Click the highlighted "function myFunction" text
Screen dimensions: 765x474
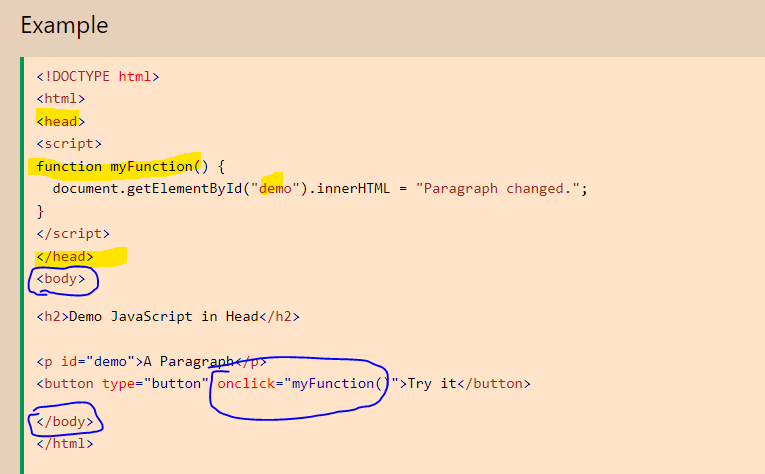coord(113,166)
